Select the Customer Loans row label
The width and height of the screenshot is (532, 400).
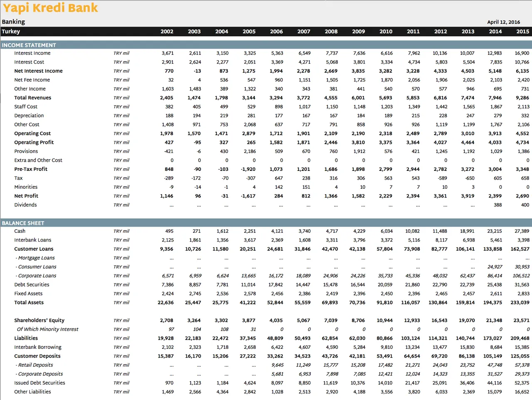34,249
